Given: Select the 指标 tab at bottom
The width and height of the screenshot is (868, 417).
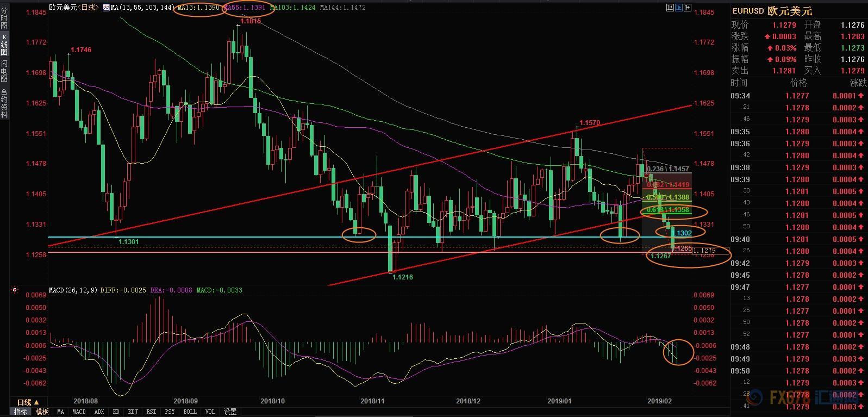Looking at the screenshot, I should (x=21, y=412).
